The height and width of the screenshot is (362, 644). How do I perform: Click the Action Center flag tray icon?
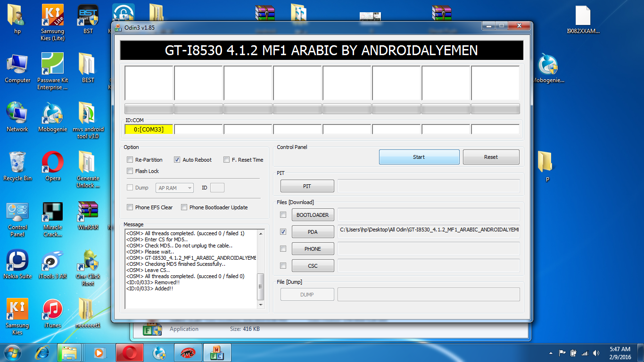point(562,353)
